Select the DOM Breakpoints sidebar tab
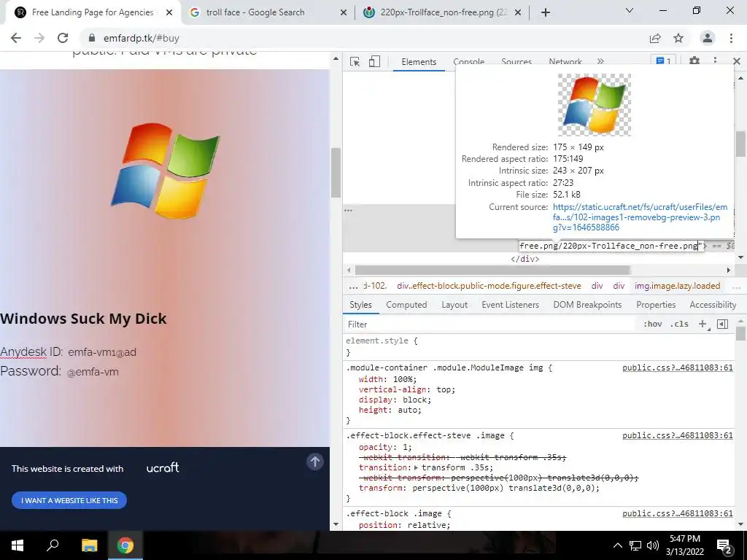Image resolution: width=747 pixels, height=560 pixels. click(587, 305)
